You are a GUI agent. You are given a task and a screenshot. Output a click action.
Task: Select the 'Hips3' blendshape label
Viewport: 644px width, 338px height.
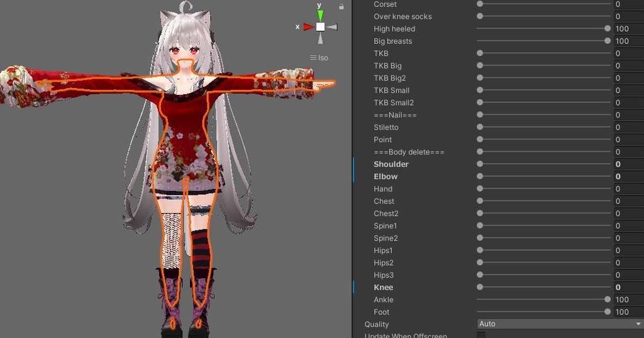pyautogui.click(x=384, y=275)
